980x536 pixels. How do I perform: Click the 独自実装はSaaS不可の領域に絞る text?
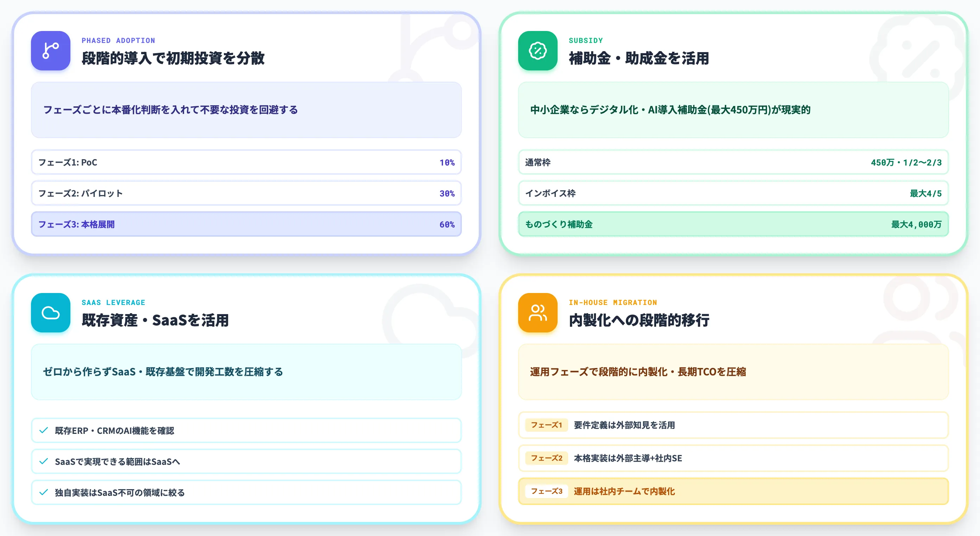[x=120, y=493]
